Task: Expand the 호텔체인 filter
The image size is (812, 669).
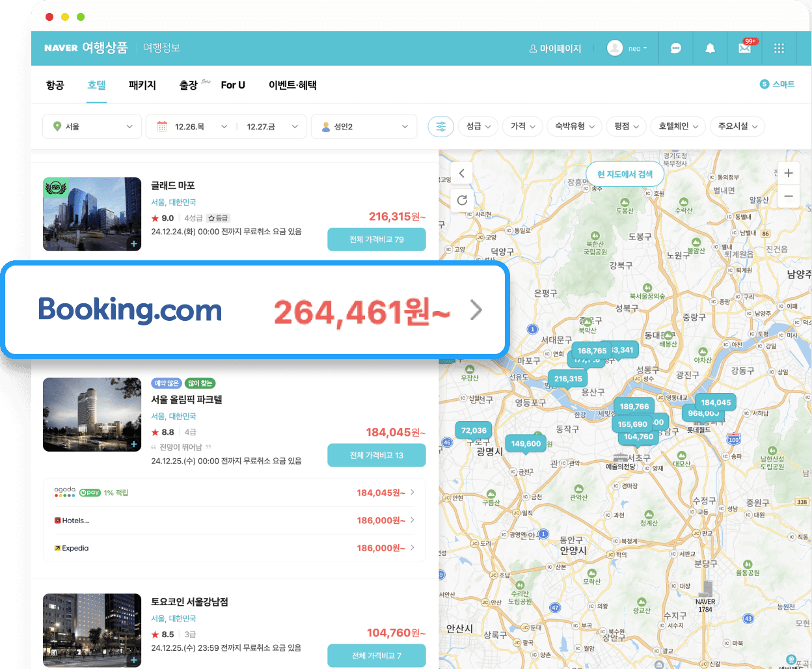Action: [678, 126]
